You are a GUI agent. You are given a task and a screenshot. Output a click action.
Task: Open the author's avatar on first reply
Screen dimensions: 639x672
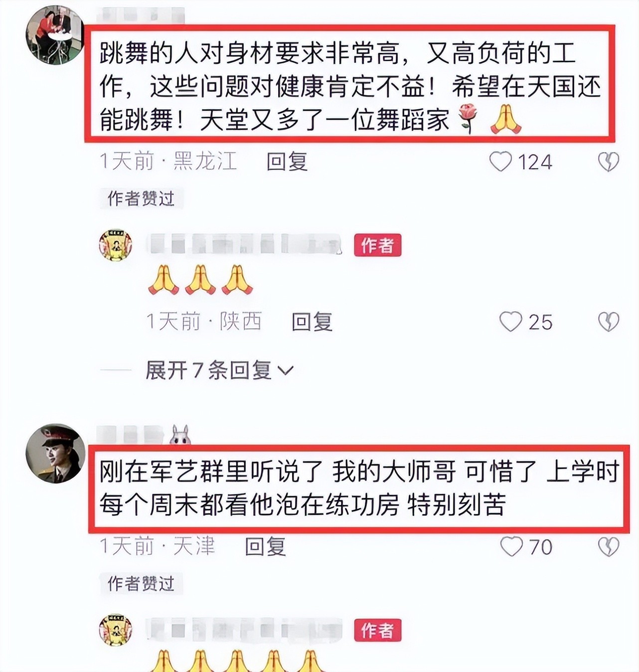point(116,245)
